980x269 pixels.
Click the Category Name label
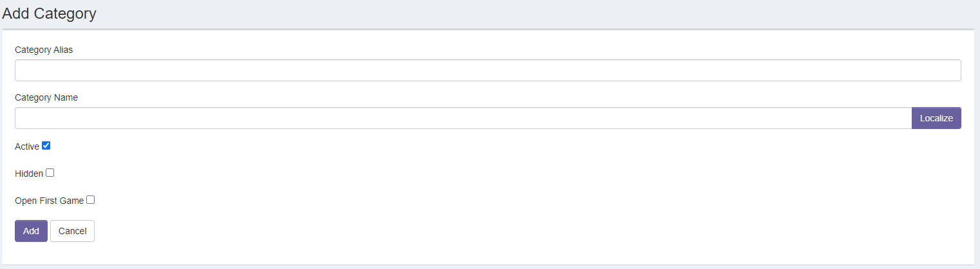tap(46, 97)
